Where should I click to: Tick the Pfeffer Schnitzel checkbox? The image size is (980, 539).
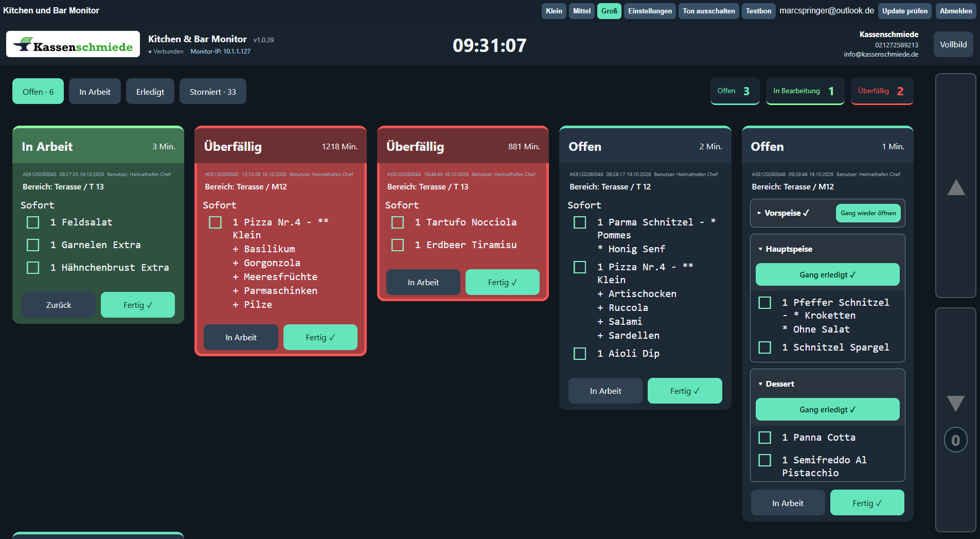[765, 303]
